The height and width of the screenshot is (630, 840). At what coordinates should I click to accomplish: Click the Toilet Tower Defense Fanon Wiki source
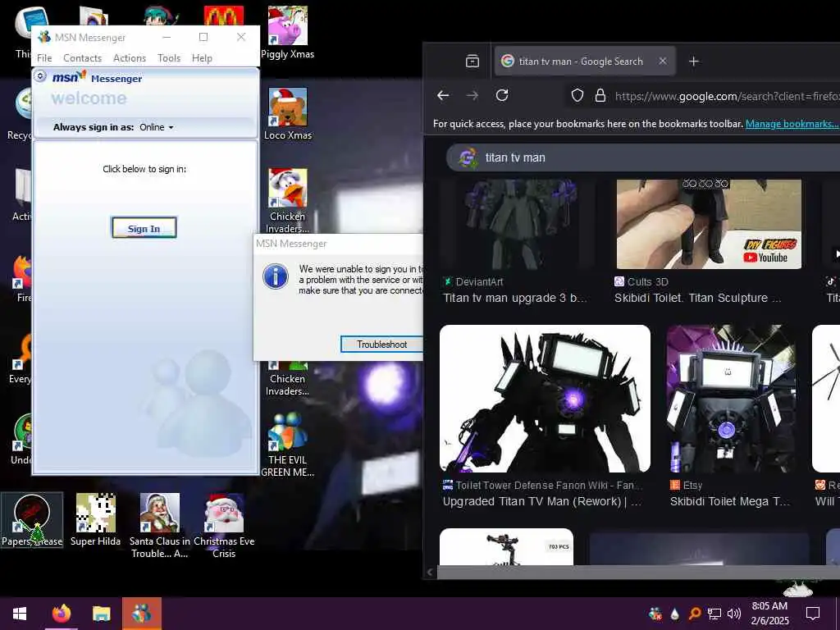[x=542, y=486]
